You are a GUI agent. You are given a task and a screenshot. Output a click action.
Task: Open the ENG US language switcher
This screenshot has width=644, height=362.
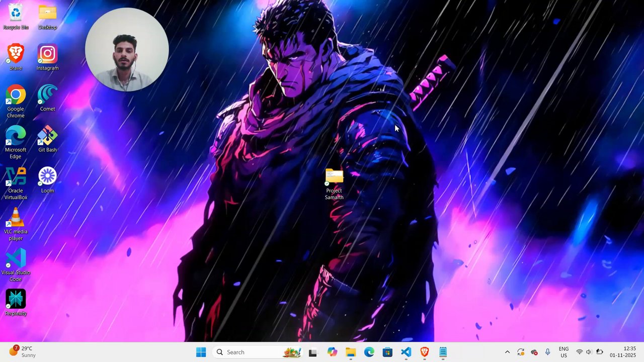click(x=563, y=352)
